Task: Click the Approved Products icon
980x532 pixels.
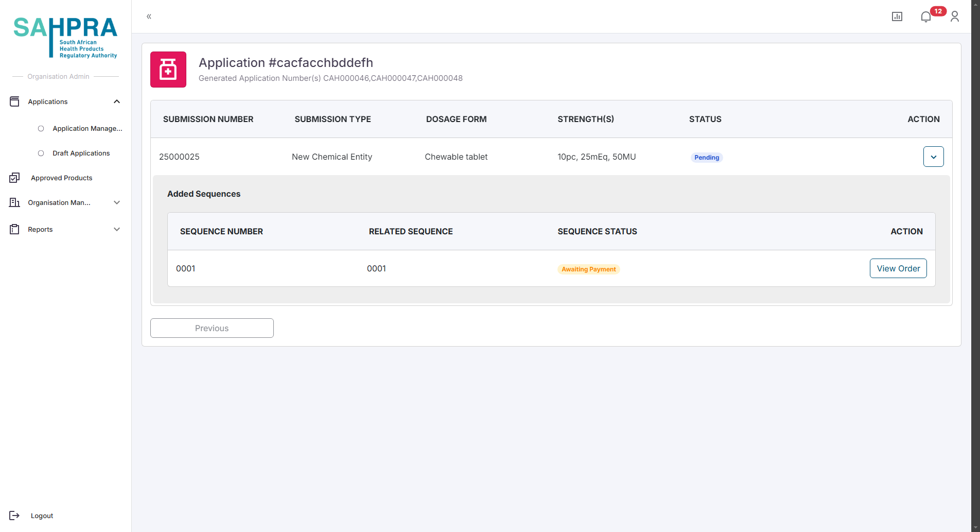Action: 14,178
